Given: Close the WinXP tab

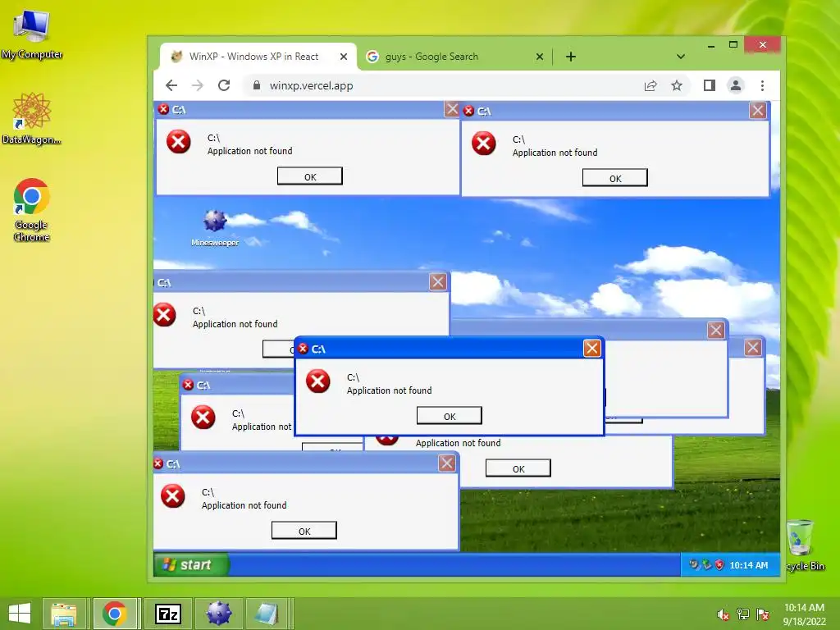Looking at the screenshot, I should (344, 57).
